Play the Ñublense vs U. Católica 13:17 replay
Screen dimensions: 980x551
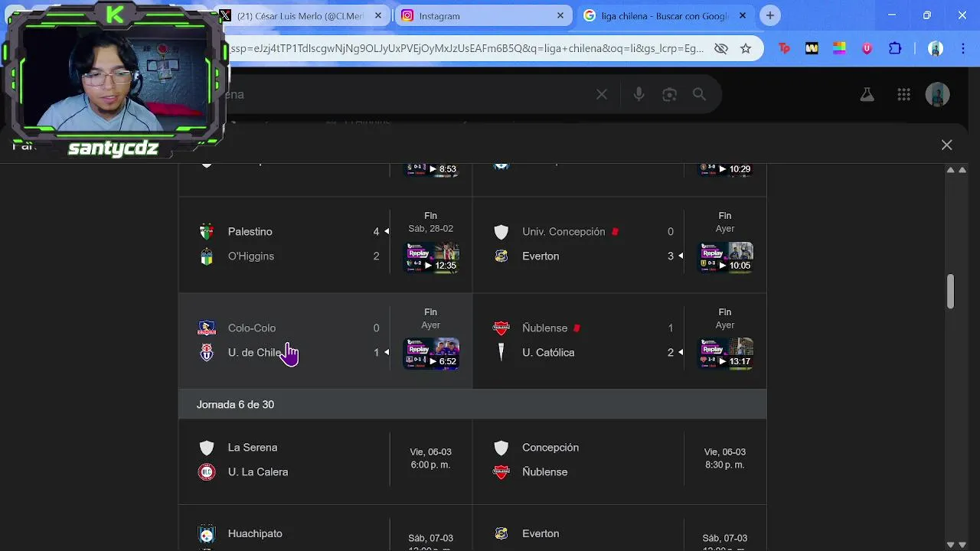click(725, 354)
